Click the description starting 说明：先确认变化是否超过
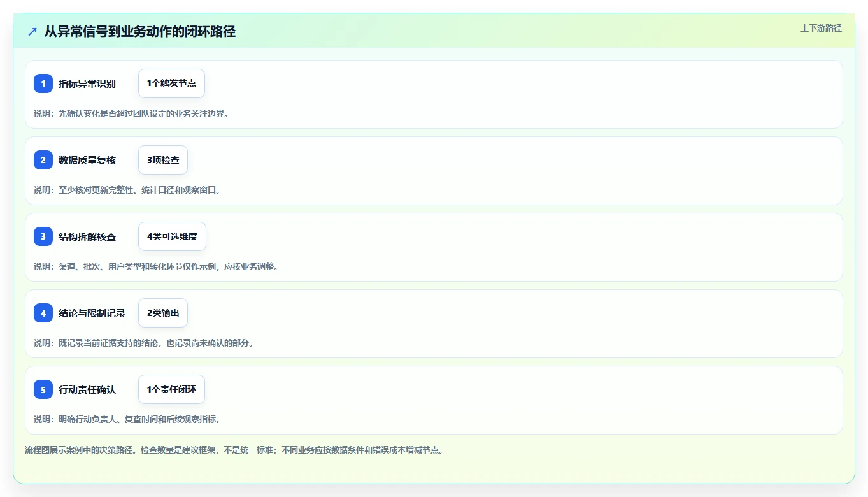Image resolution: width=868 pixels, height=497 pixels. coord(131,113)
